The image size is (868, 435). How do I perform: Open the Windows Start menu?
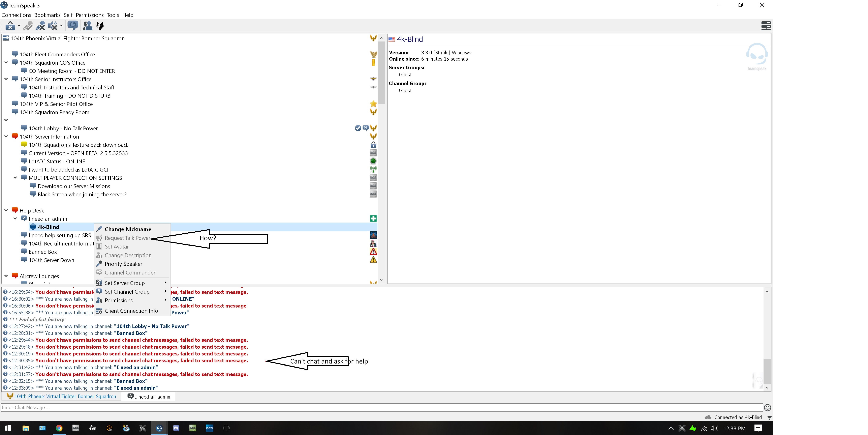tap(8, 428)
